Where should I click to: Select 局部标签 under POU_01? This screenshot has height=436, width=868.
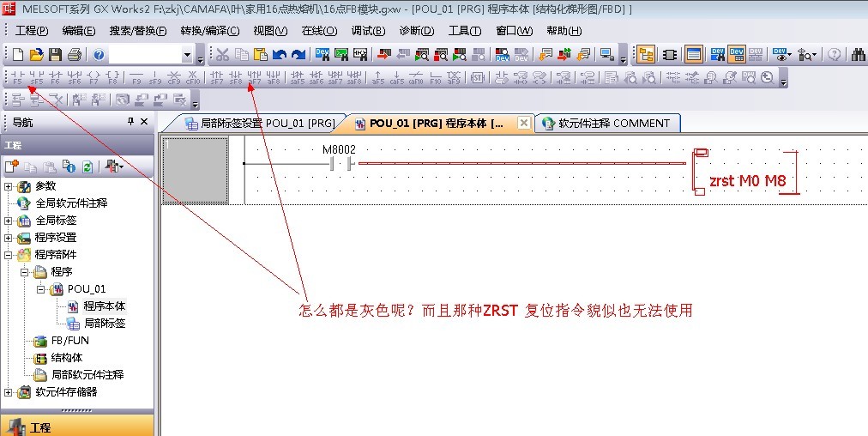105,324
